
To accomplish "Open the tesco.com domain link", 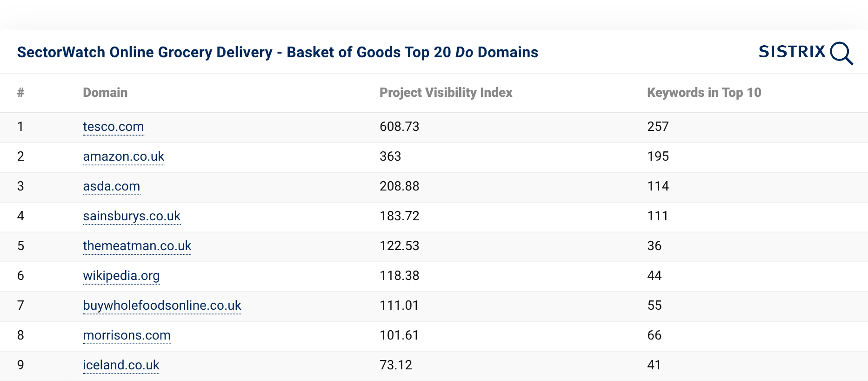I will (114, 127).
